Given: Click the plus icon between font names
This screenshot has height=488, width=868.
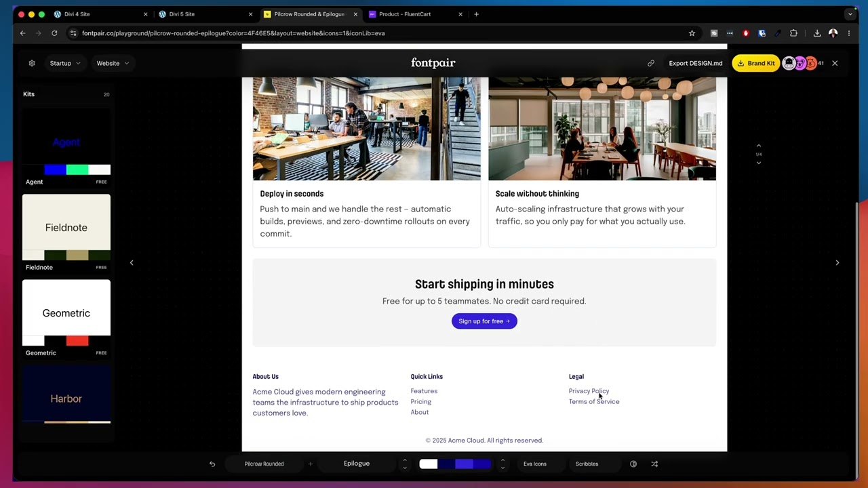Looking at the screenshot, I should point(311,464).
